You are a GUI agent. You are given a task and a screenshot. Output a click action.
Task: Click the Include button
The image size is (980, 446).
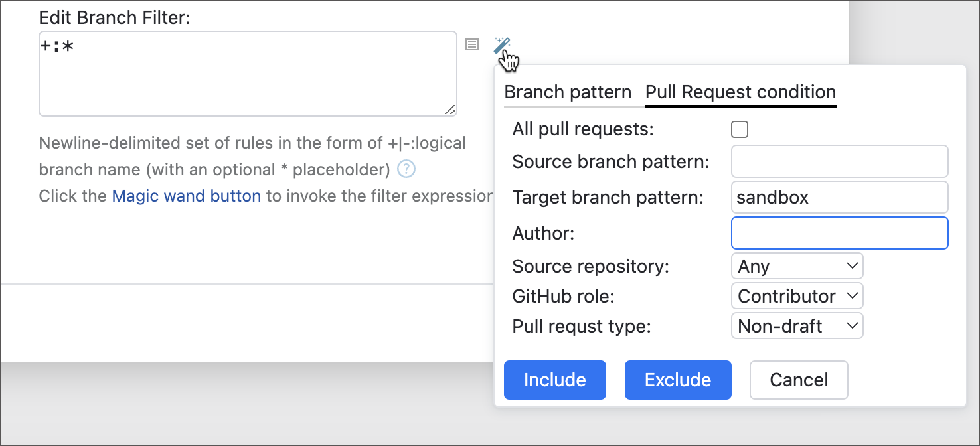554,380
